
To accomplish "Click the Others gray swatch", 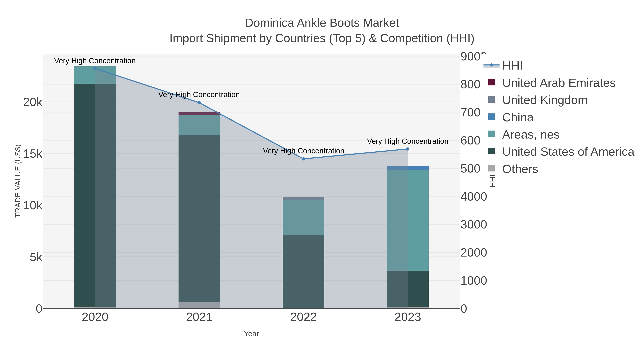I will [x=492, y=168].
